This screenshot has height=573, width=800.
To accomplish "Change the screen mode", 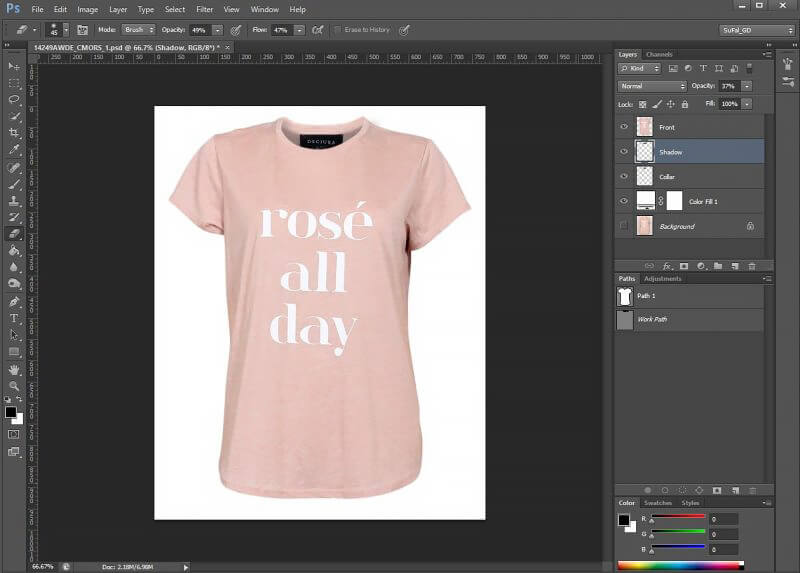I will 14,452.
